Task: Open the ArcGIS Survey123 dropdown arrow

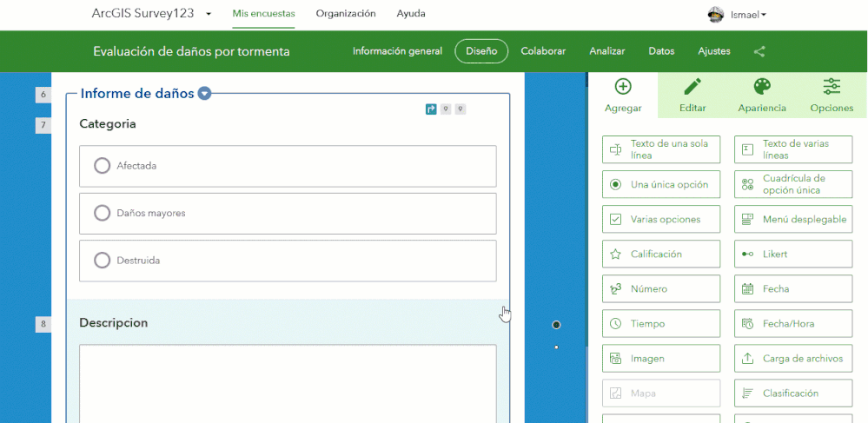Action: tap(209, 14)
